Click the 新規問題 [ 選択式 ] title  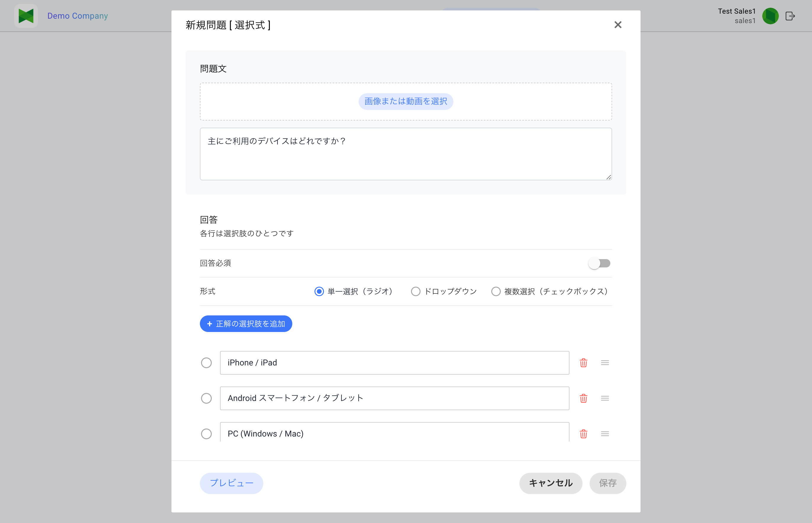tap(228, 25)
